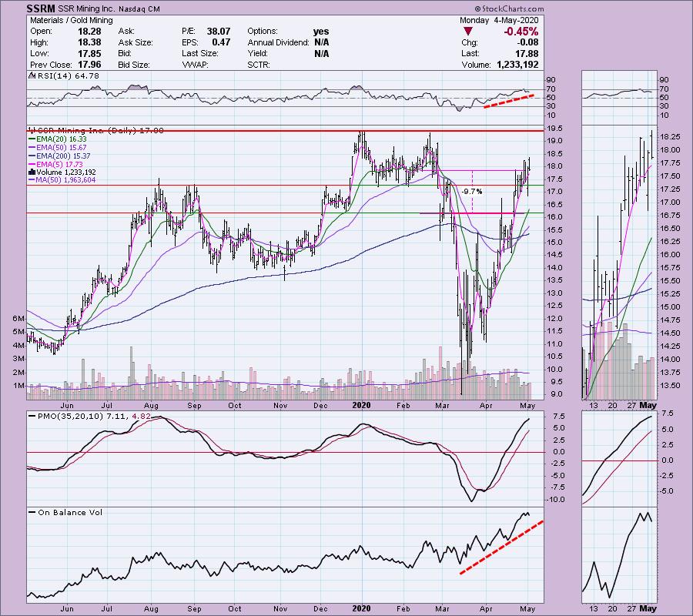693x616 pixels.
Task: Click the 6M volume axis label
Action: tap(18, 319)
